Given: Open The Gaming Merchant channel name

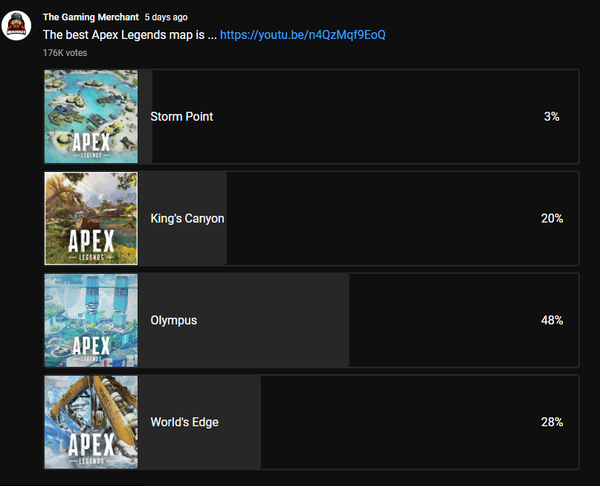Looking at the screenshot, I should pos(91,17).
